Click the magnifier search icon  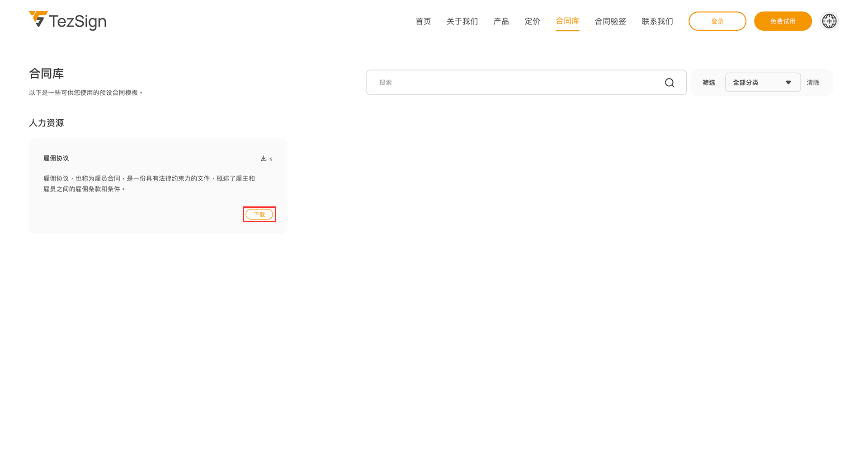click(670, 83)
